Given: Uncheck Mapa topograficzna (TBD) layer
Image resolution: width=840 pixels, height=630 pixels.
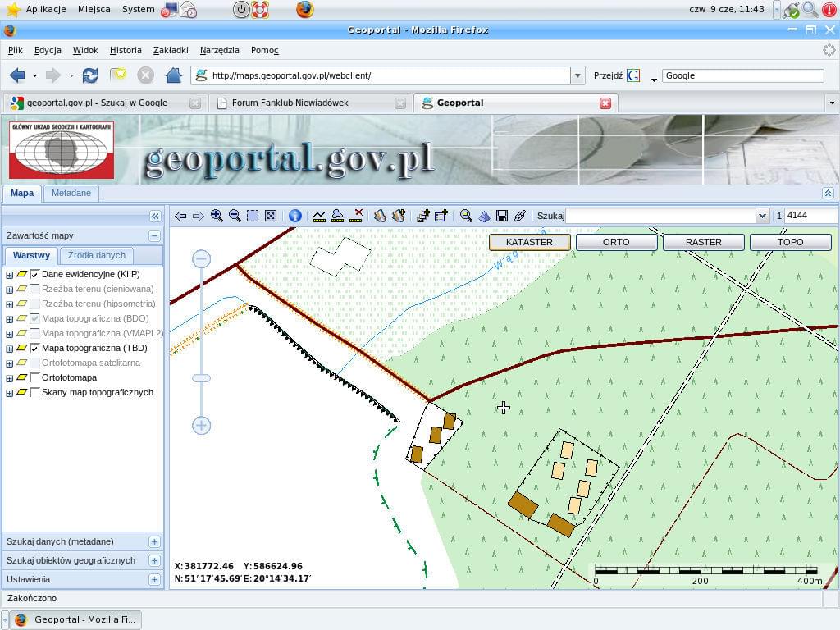Looking at the screenshot, I should 34,348.
